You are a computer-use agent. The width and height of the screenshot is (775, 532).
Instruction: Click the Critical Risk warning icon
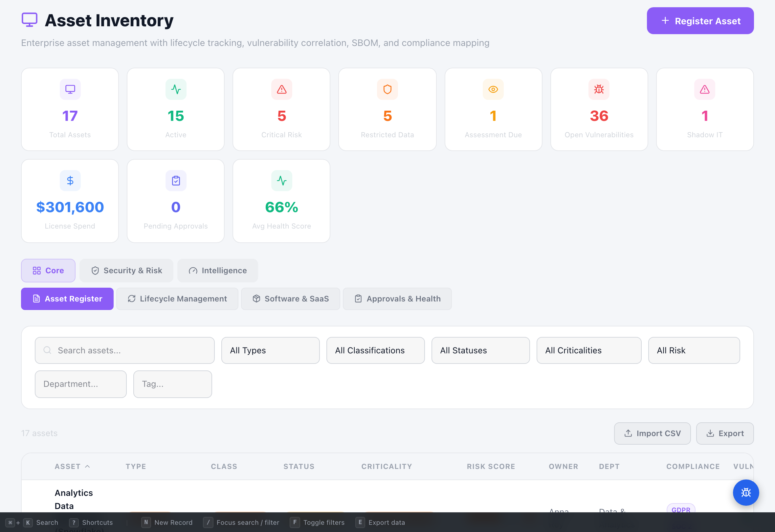point(281,89)
